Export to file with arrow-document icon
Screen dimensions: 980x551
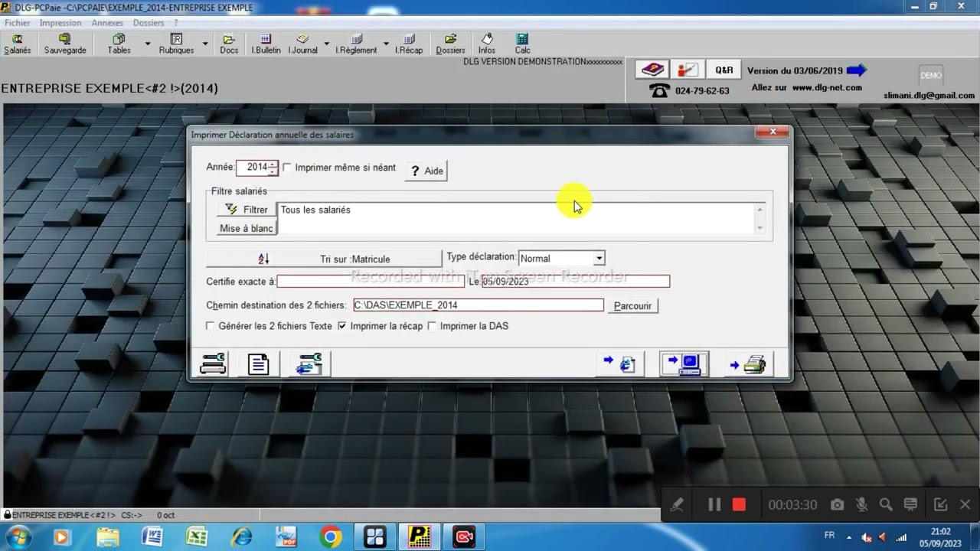(619, 364)
